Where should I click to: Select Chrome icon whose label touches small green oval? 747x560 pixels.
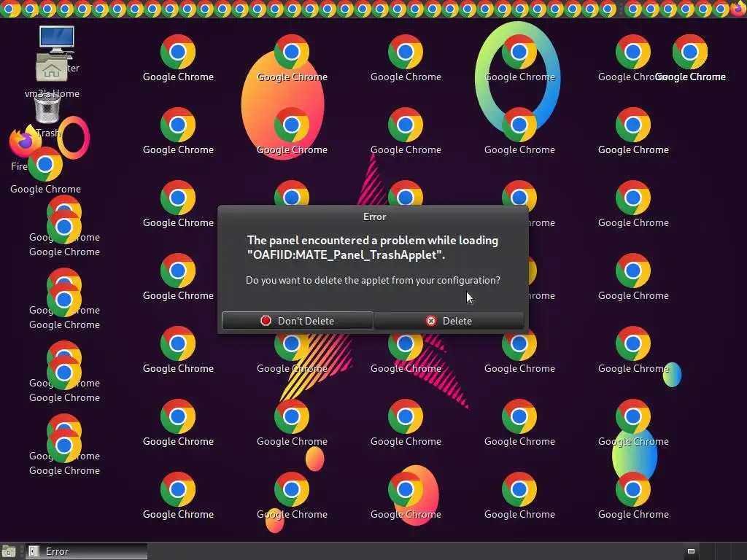(633, 343)
